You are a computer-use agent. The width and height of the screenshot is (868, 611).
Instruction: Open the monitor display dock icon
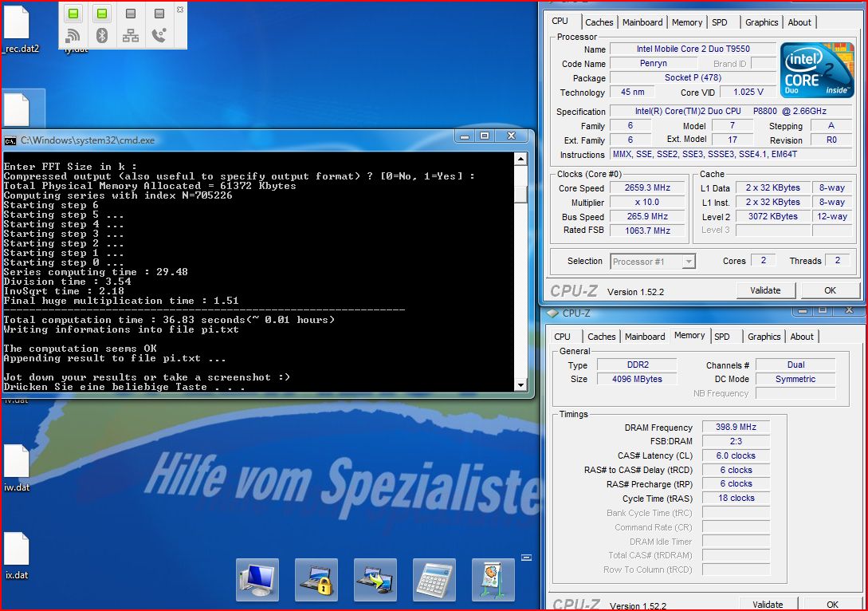257,580
